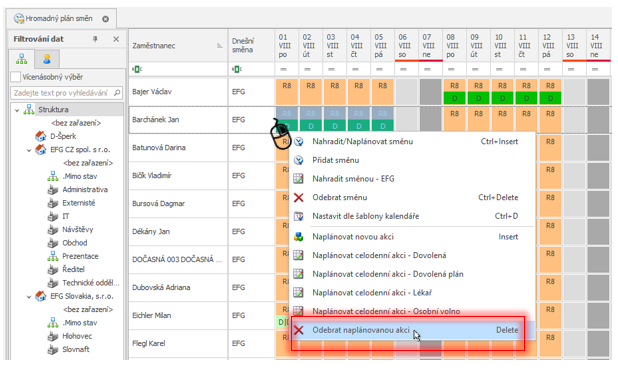Image resolution: width=618 pixels, height=370 pixels.
Task: Click green D cell for Bajer Václav on 08 VIII
Action: 454,98
